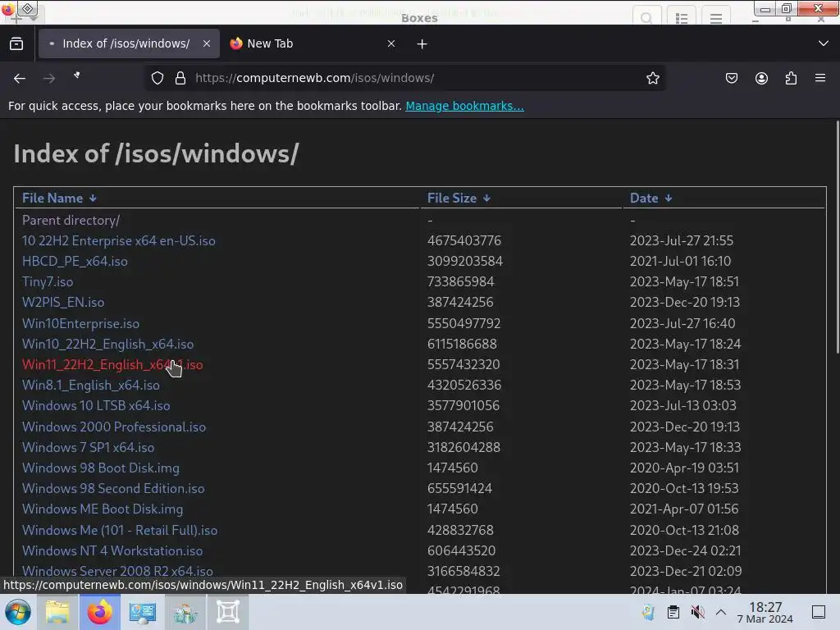The image size is (840, 630).
Task: Open Windows Server 2008 R2 x64.iso link
Action: pos(117,571)
